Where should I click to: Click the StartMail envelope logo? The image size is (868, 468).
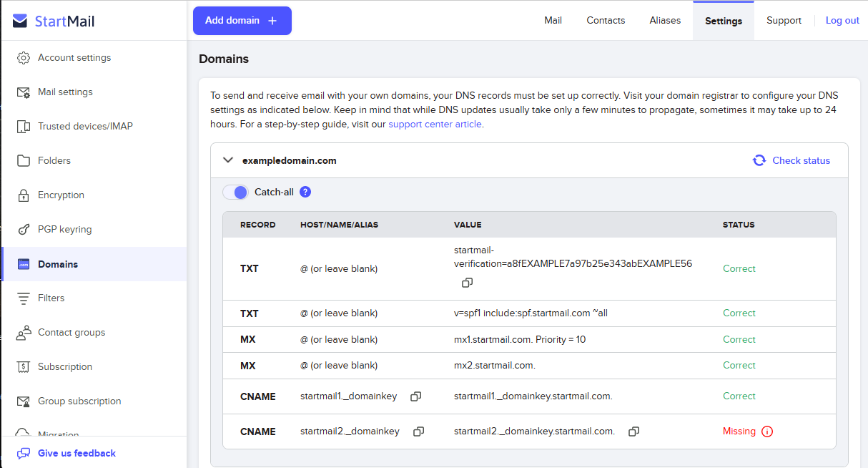(x=21, y=21)
